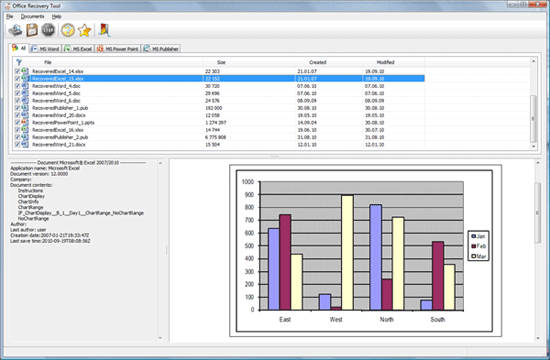Toggle checkbox for RecoveredExcel_16.xlsx
550x360 pixels.
(x=18, y=130)
